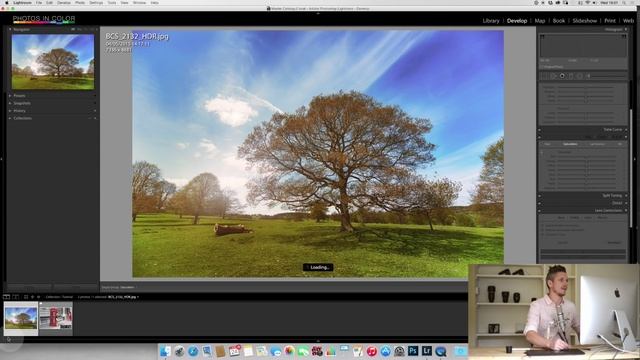Expand the Split Toning panel triangle
The height and width of the screenshot is (360, 640).
point(626,196)
